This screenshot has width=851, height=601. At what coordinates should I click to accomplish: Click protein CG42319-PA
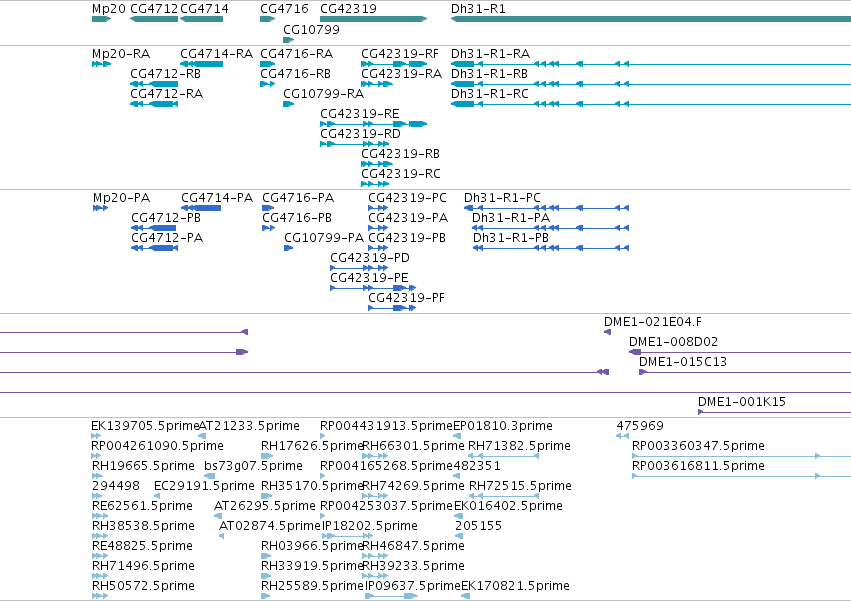click(x=408, y=218)
